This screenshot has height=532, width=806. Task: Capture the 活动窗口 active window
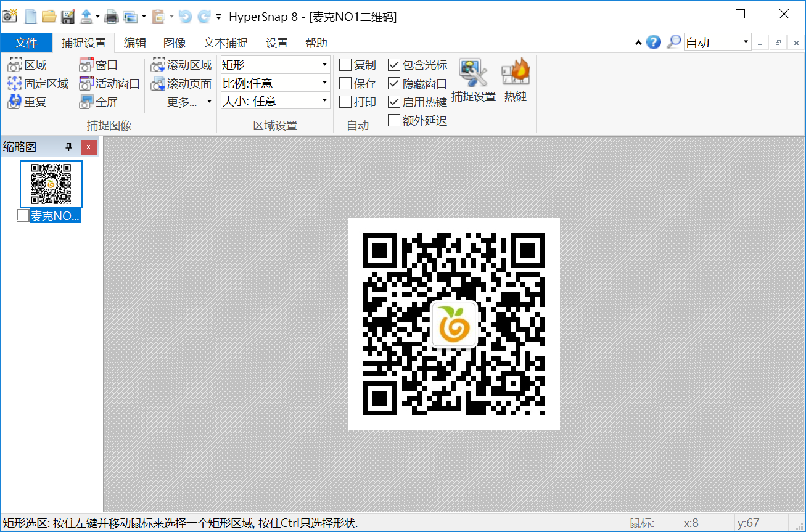[x=110, y=83]
